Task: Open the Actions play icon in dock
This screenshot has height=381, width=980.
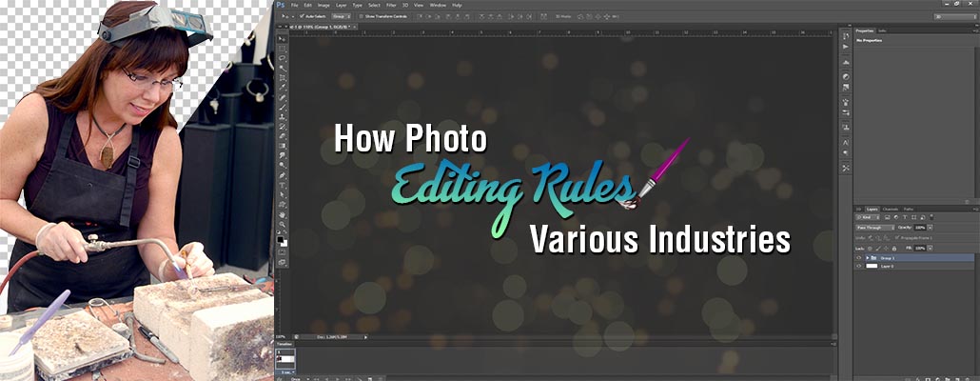Action: coord(846,47)
